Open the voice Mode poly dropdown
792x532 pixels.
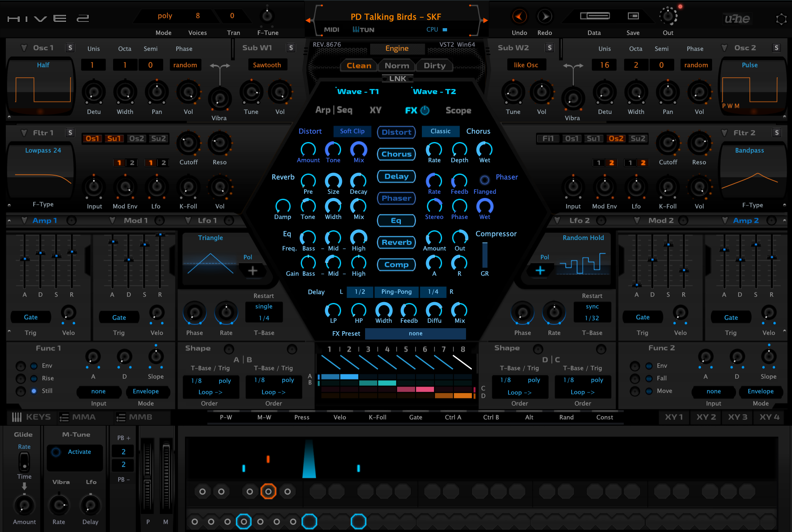point(164,16)
